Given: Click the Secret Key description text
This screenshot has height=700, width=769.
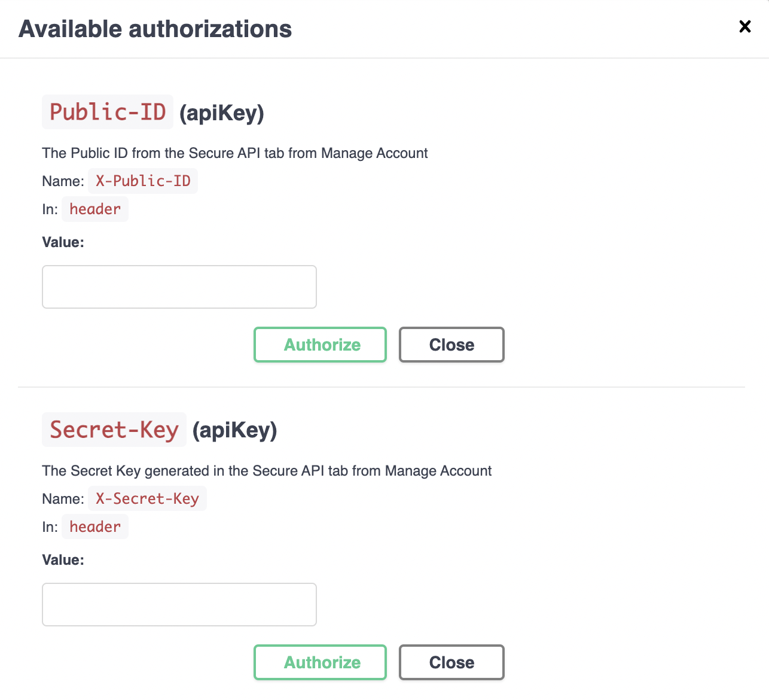Looking at the screenshot, I should coord(267,471).
